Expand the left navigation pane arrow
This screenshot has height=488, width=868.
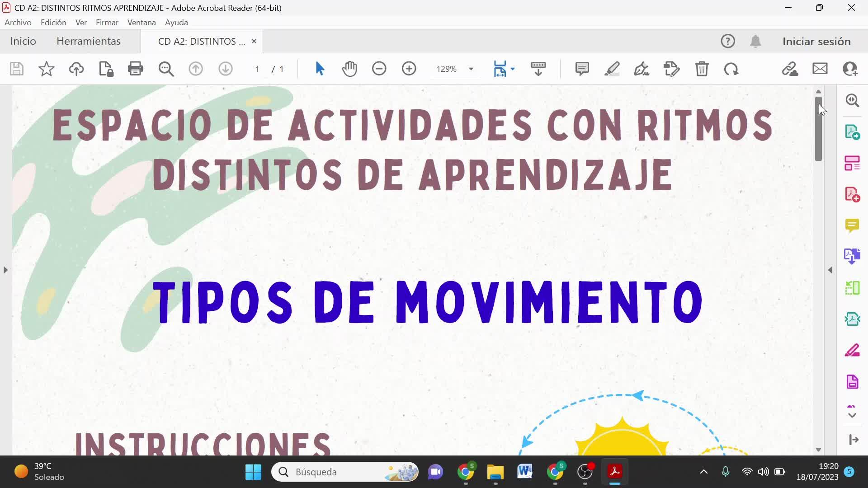[5, 270]
